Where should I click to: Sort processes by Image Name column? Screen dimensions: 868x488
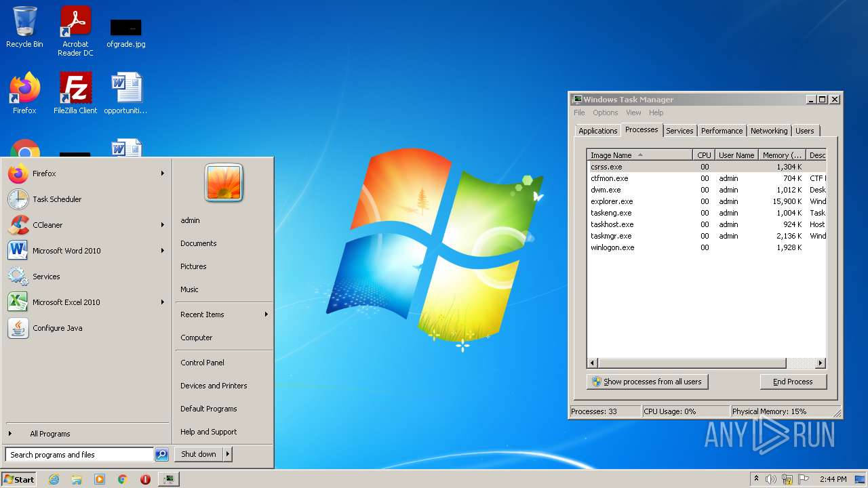click(x=640, y=155)
